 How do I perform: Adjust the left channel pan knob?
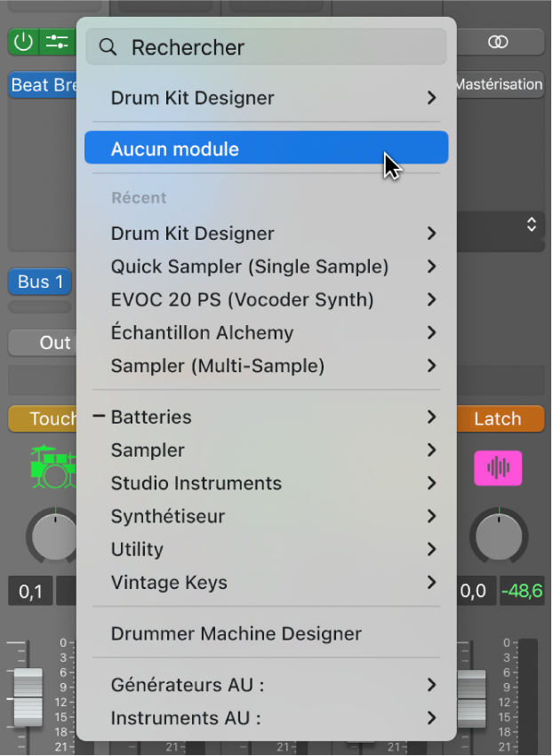55,537
